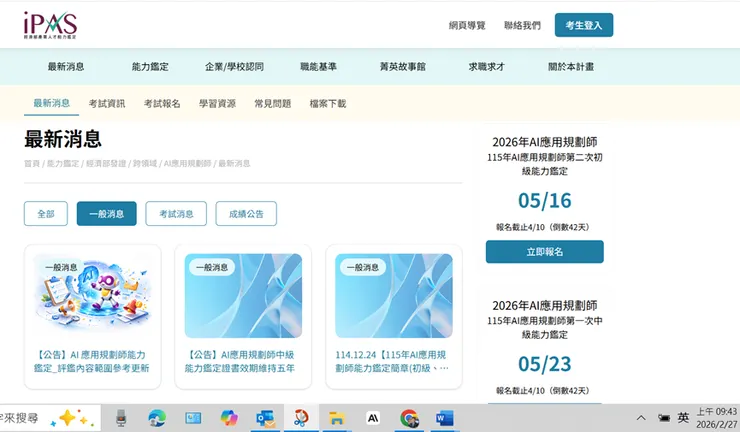
Task: Click the AI應用規劃師 breadcrumb link
Action: click(x=187, y=163)
